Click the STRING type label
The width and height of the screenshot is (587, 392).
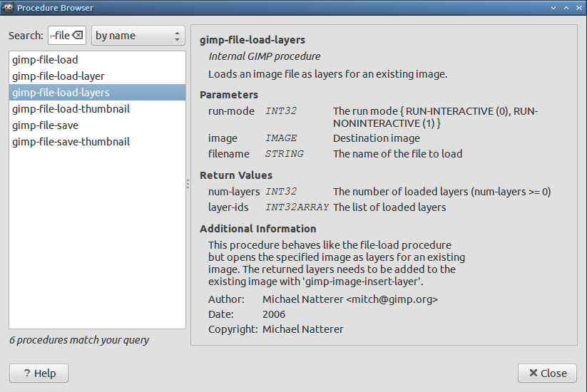285,154
